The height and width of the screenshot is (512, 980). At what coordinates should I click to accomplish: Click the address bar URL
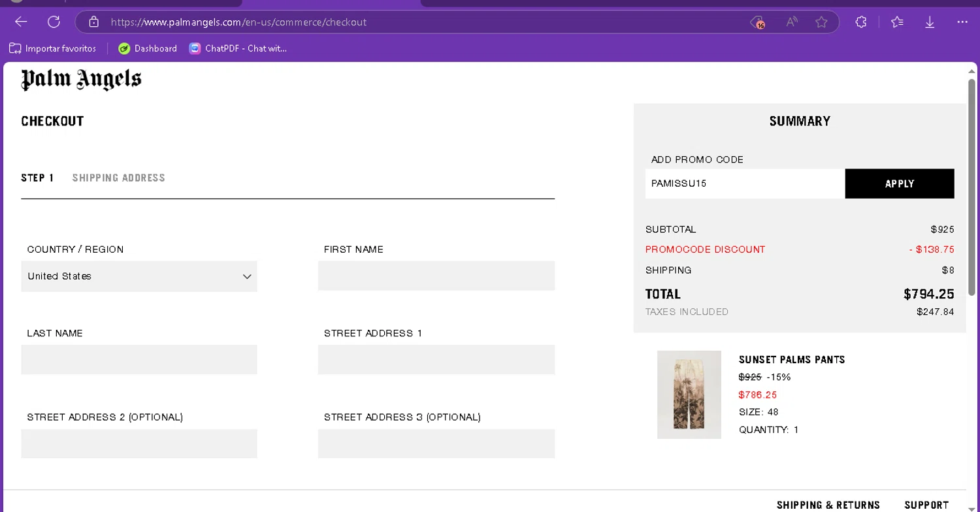[238, 22]
